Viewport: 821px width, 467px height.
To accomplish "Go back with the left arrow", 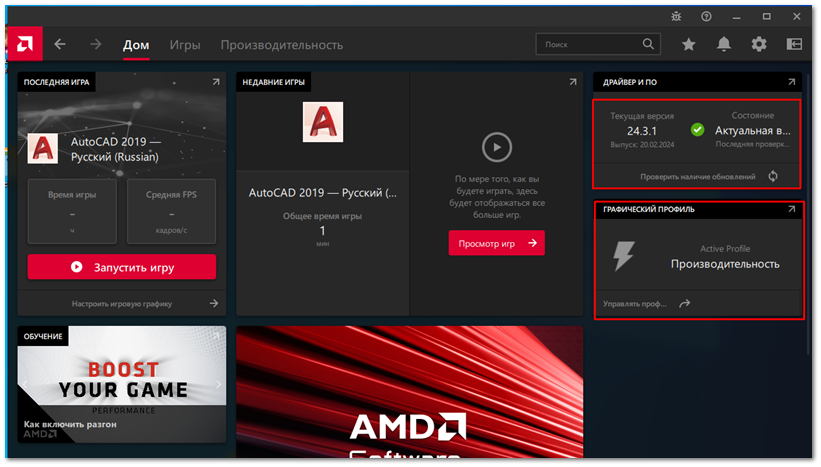I will pos(60,45).
